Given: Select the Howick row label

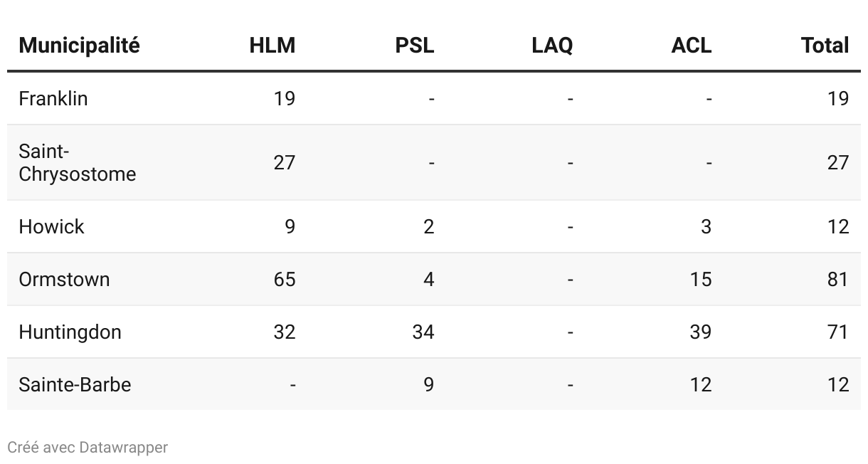Looking at the screenshot, I should 51,226.
